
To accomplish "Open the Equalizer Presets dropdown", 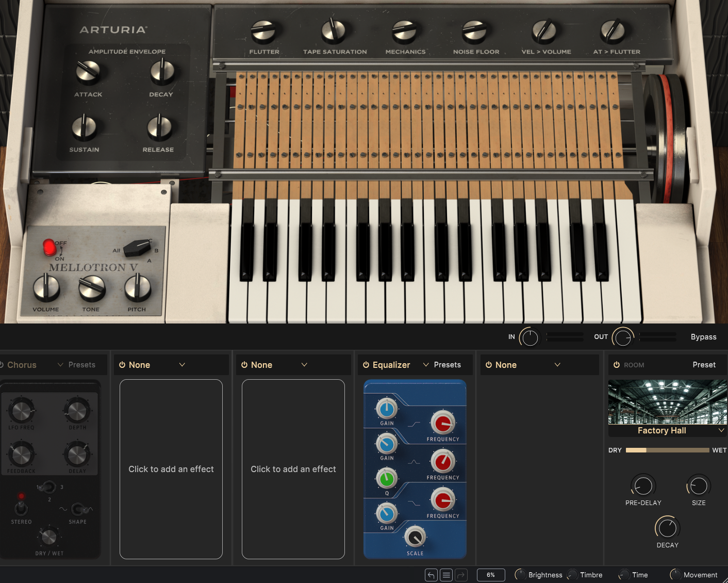I will (x=442, y=365).
